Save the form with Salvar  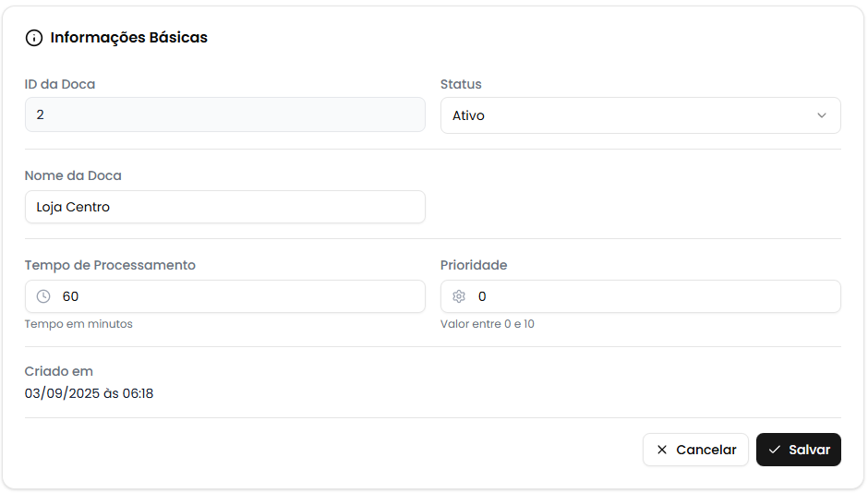(x=799, y=450)
